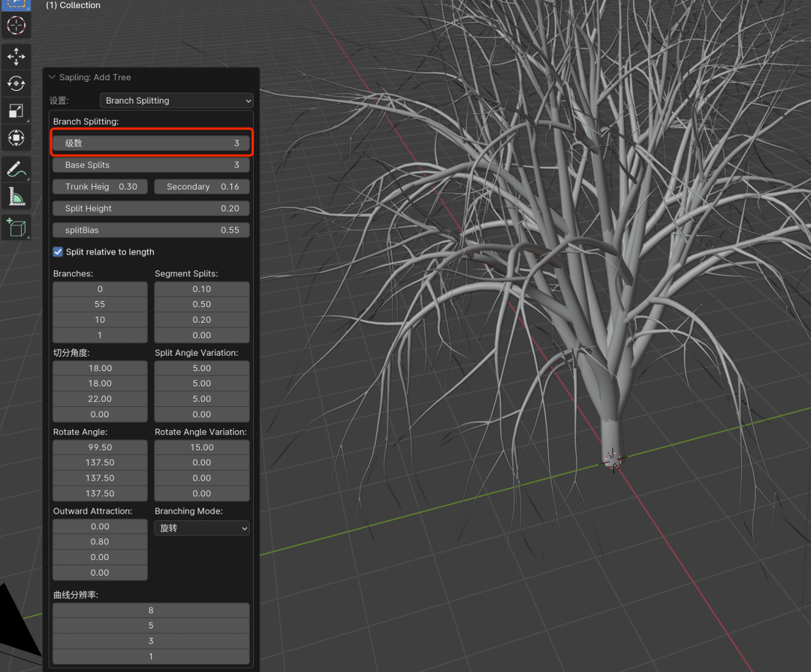
Task: Click the Split Height slider
Action: pyautogui.click(x=151, y=209)
